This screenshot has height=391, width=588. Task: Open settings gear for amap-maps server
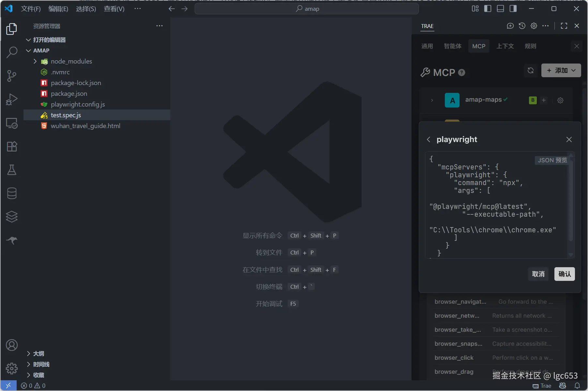pos(560,100)
